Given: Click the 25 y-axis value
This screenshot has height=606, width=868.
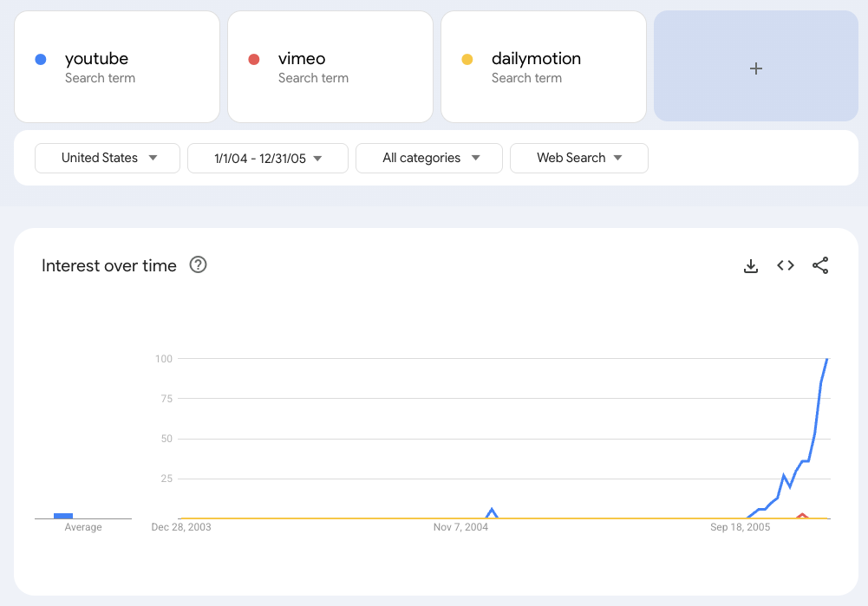Looking at the screenshot, I should click(x=166, y=479).
